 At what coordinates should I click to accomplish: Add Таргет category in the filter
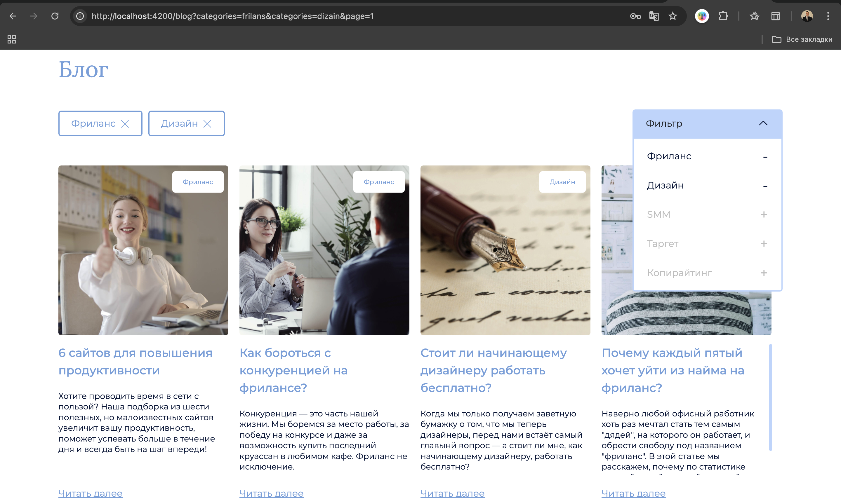coord(707,244)
